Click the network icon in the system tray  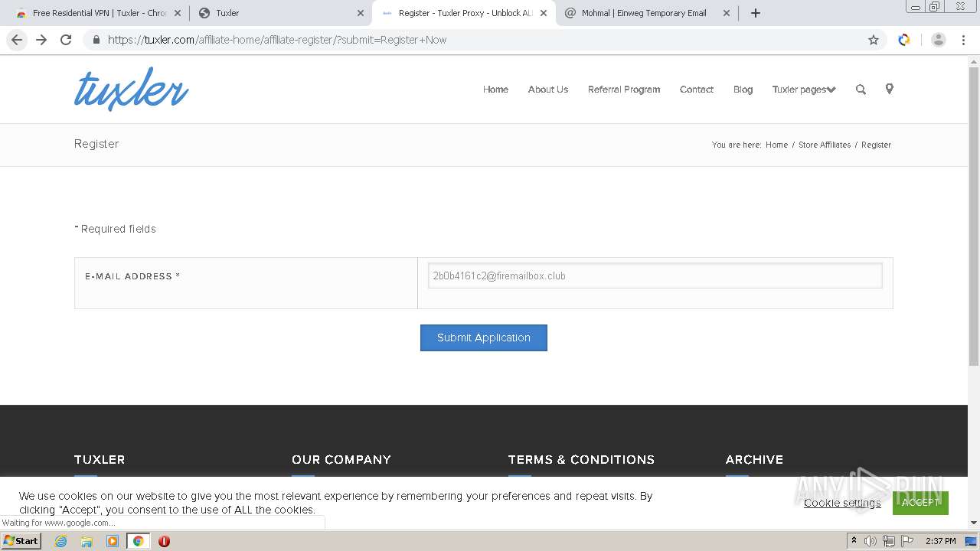(x=889, y=541)
